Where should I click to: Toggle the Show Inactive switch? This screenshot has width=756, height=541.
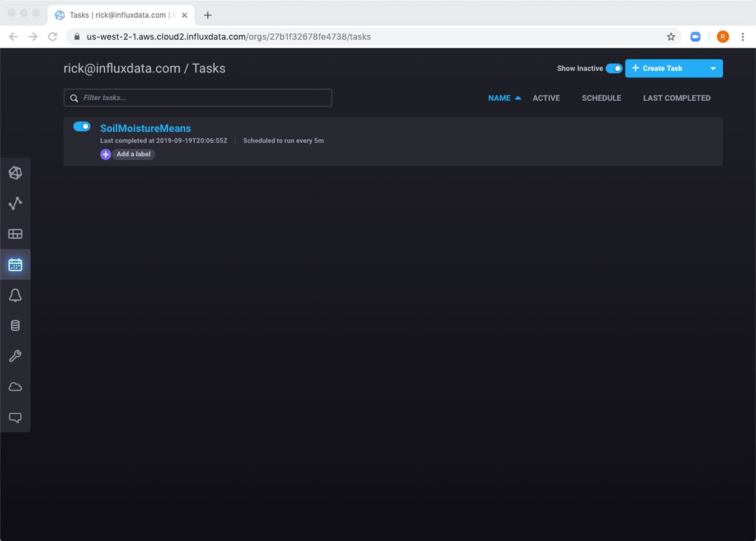tap(614, 68)
